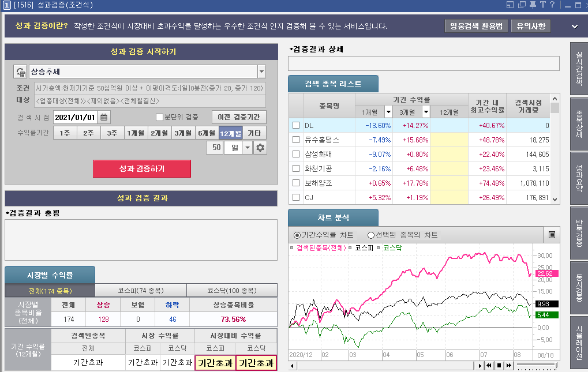Image resolution: width=588 pixels, height=372 pixels.
Task: Open the 일 unit dropdown
Action: pos(248,148)
